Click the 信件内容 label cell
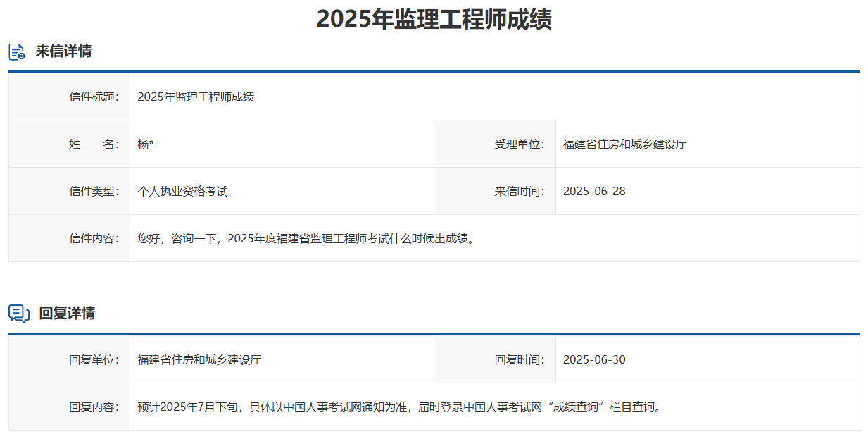The width and height of the screenshot is (868, 439). (69, 238)
